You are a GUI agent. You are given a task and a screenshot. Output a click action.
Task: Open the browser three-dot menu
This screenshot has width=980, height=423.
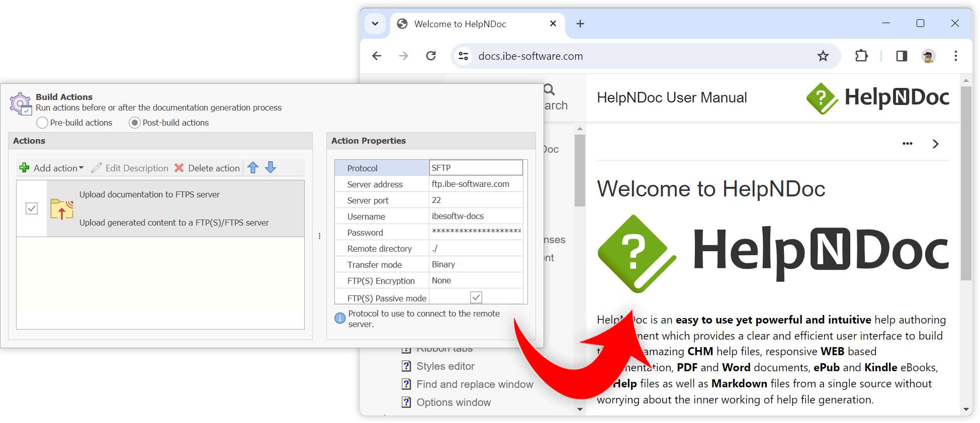956,56
